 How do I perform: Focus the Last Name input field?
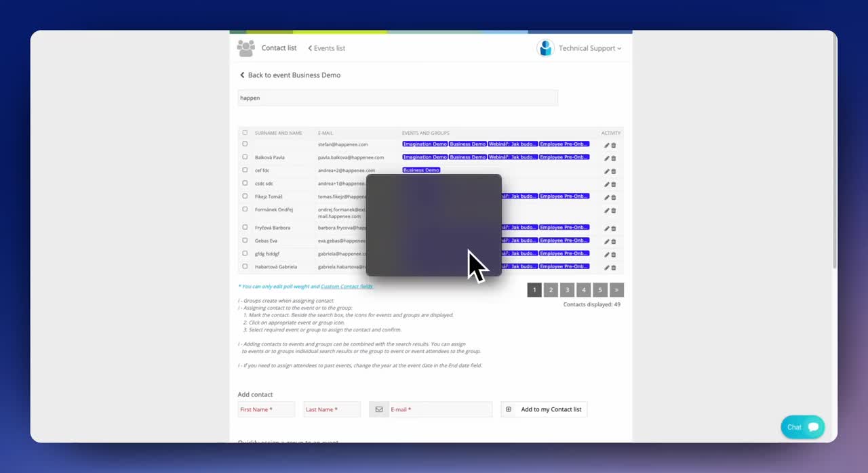pyautogui.click(x=332, y=409)
